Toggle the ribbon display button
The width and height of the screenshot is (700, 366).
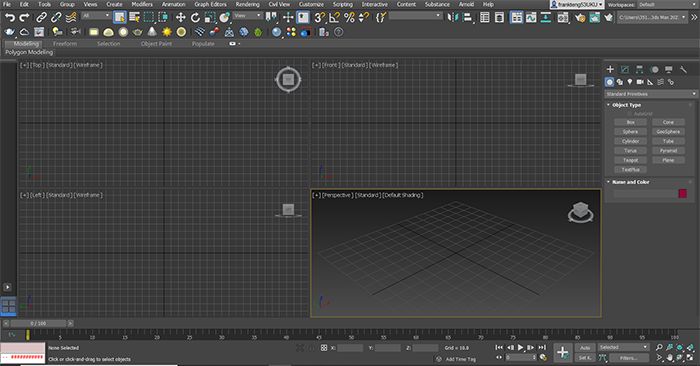(517, 17)
